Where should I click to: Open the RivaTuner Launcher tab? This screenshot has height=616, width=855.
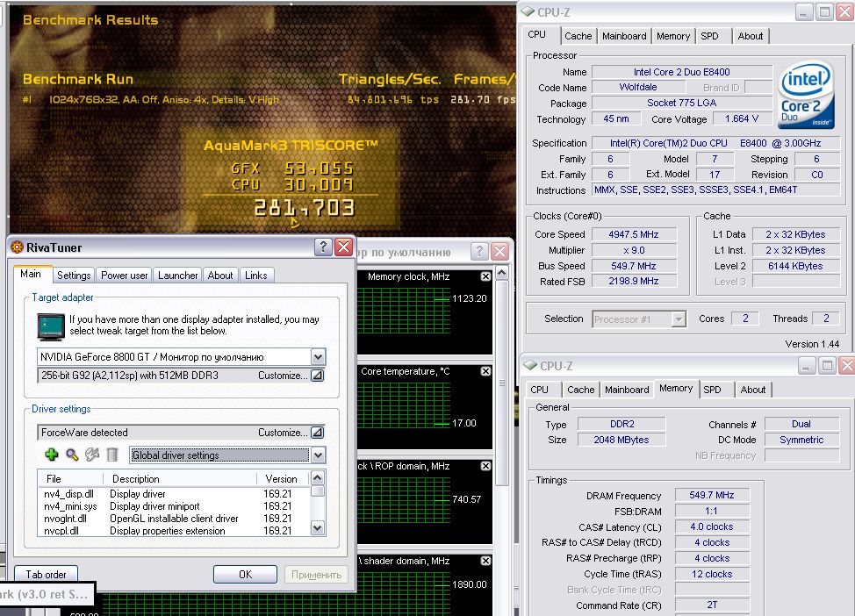(178, 276)
